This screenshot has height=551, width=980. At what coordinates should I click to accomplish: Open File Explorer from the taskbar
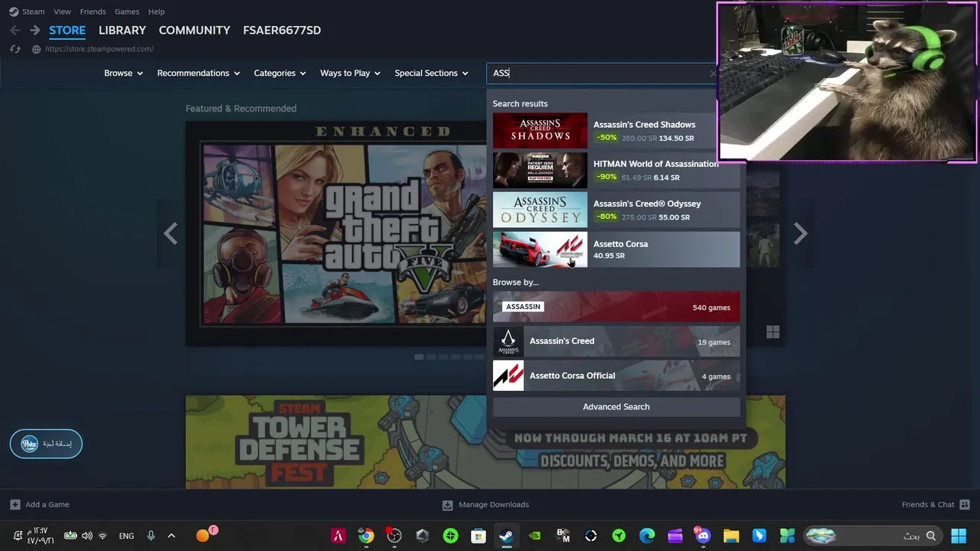(731, 536)
